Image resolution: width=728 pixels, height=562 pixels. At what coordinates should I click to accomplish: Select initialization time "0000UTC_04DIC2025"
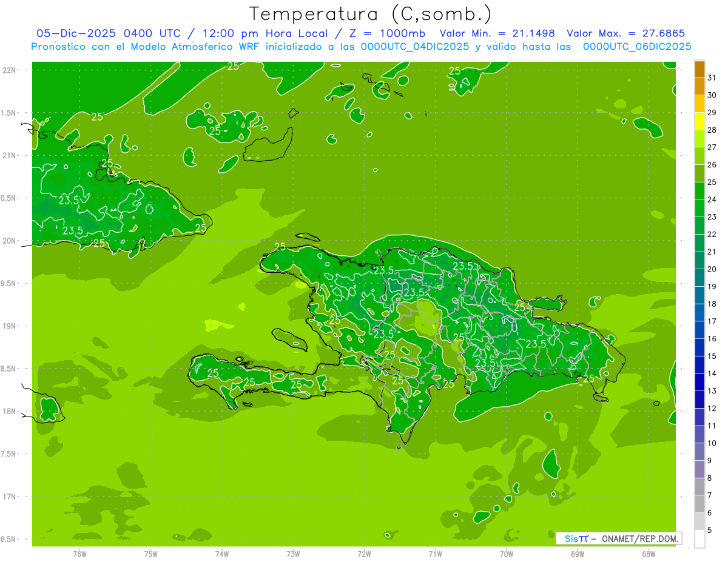pos(415,47)
